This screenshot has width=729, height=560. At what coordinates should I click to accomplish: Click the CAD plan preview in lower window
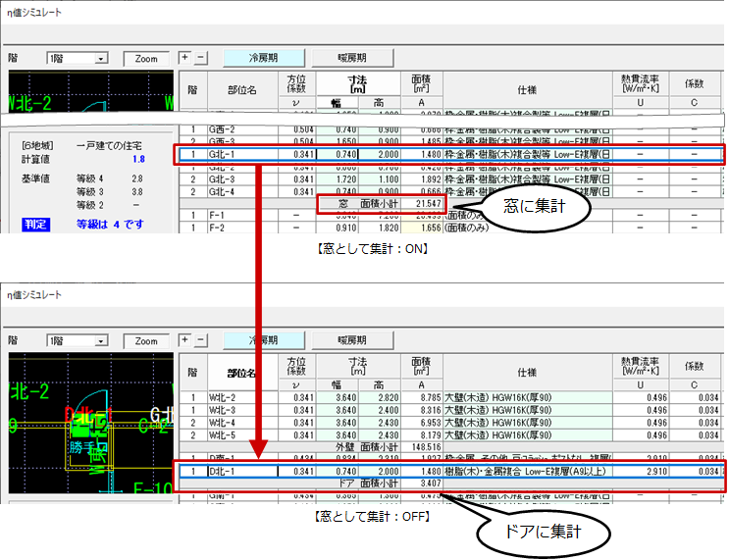point(91,423)
